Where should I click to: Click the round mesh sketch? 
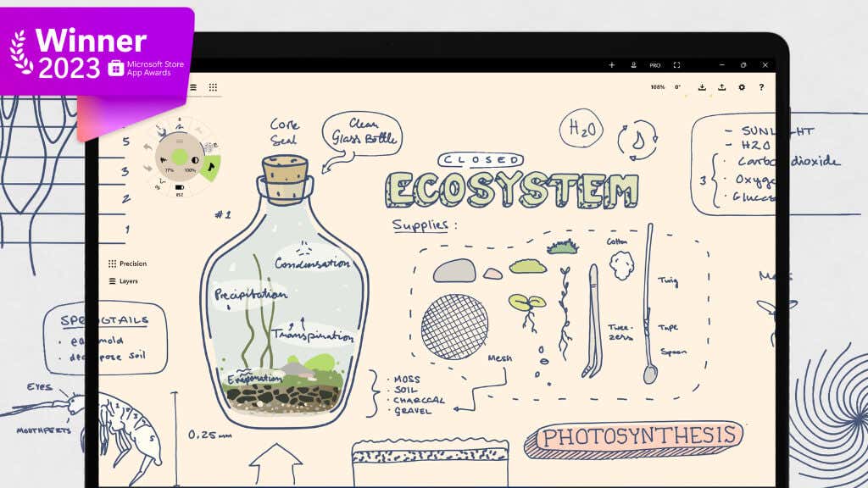tap(455, 327)
